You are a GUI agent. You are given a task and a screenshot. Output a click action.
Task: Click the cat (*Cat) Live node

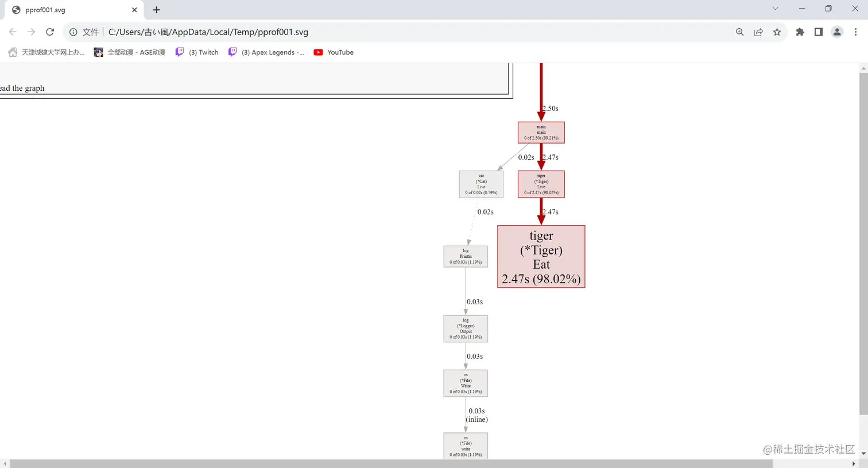(481, 184)
